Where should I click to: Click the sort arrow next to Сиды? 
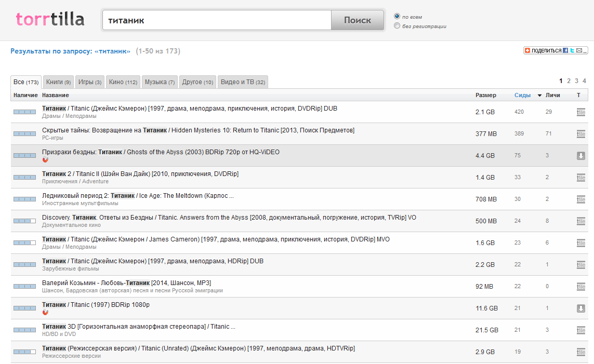[539, 96]
